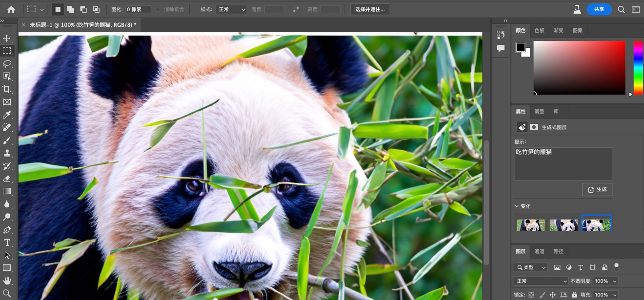Select the Brush tool
Screen dimensions: 644x300
pos(7,140)
